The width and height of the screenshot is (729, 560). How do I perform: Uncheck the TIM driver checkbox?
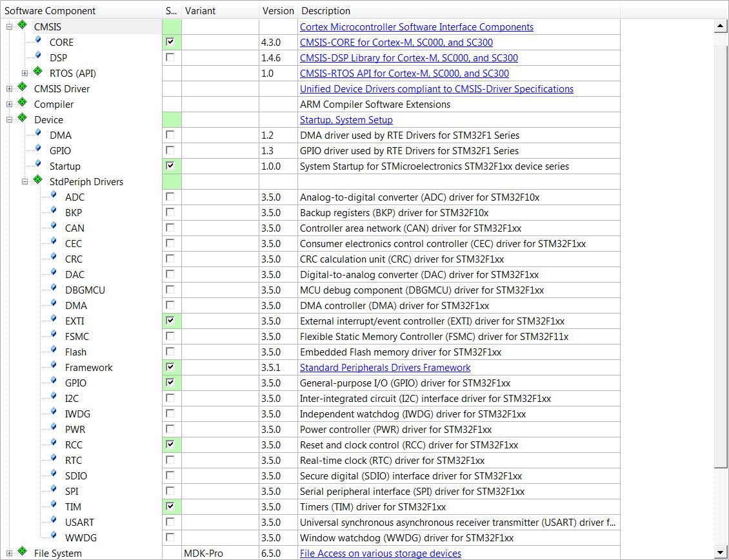(170, 506)
